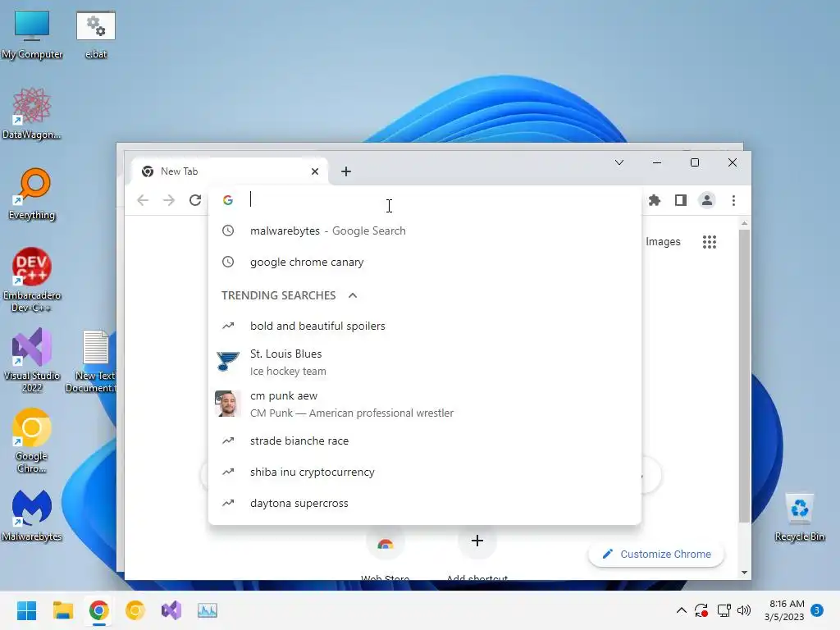Open the Malwarebytes desktop shortcut
This screenshot has width=840, height=630.
(32, 515)
